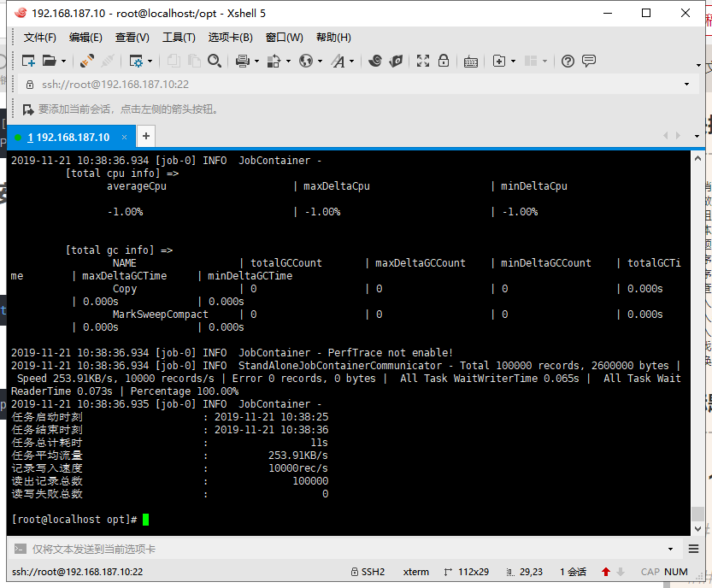
Task: Open the 工具(T) menu
Action: pyautogui.click(x=179, y=38)
